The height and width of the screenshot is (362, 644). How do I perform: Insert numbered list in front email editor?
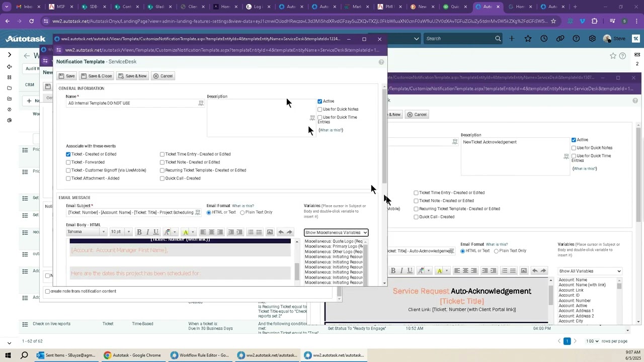coord(251,232)
